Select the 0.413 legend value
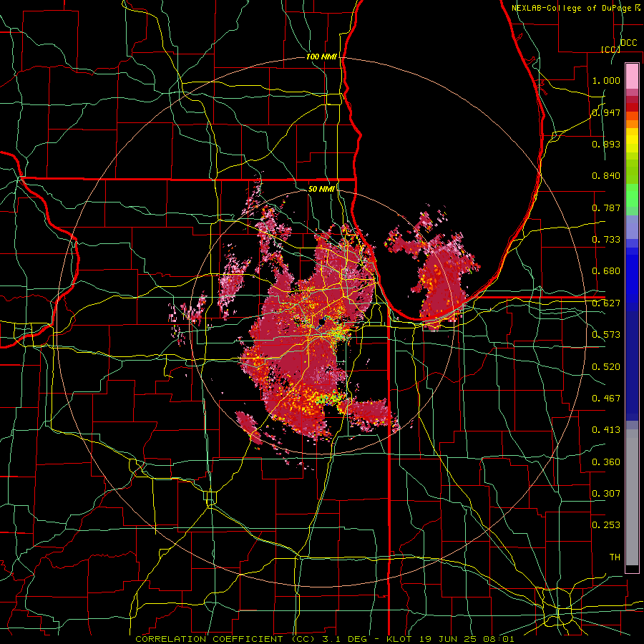Image resolution: width=644 pixels, height=644 pixels. coord(606,430)
